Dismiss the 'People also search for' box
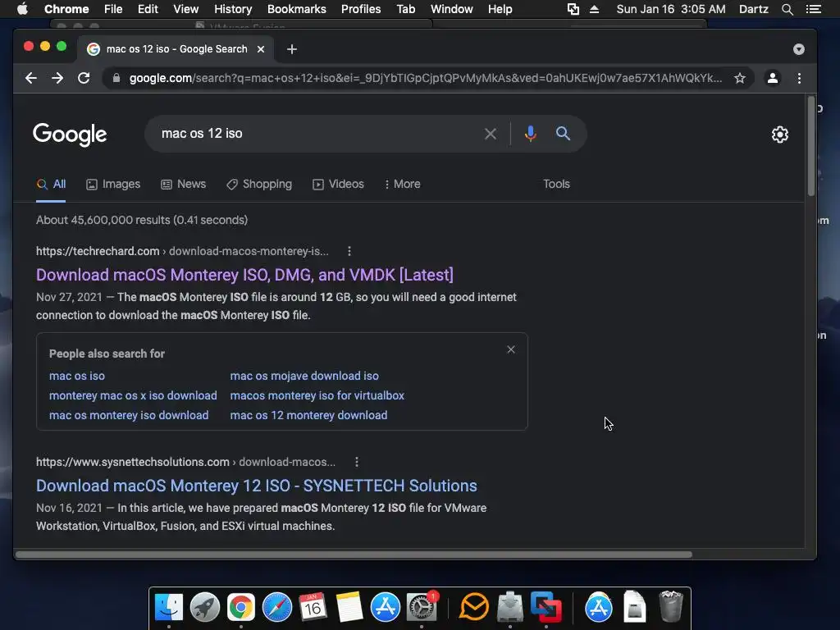 point(511,349)
